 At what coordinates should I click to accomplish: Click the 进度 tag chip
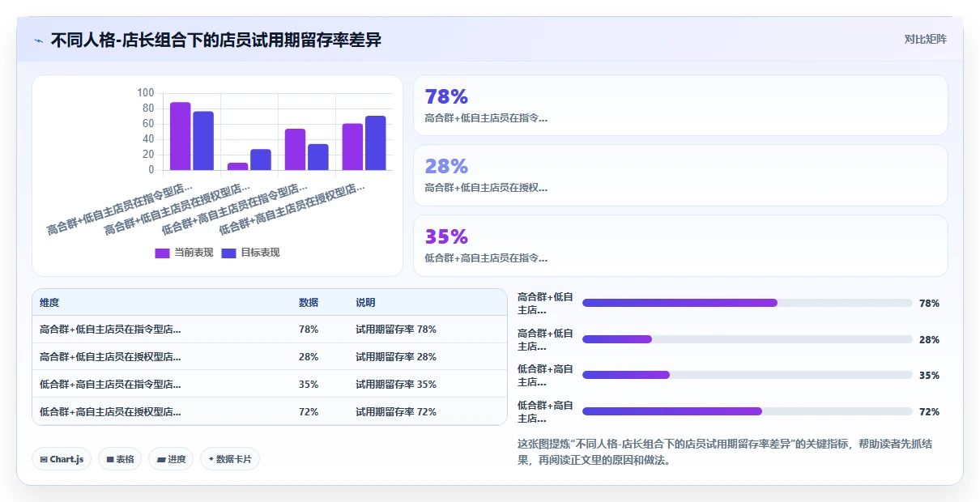(x=171, y=459)
